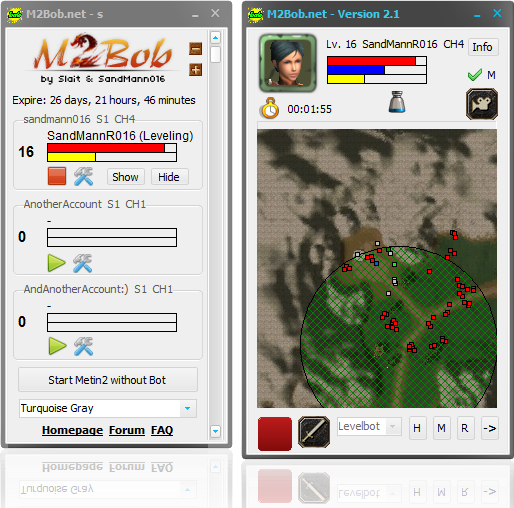Open the Forum link
514x508 pixels.
(127, 430)
